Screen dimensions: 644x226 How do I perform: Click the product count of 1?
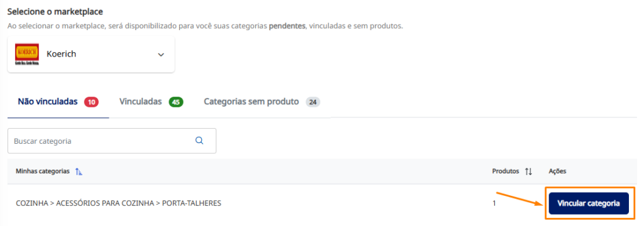tap(494, 203)
